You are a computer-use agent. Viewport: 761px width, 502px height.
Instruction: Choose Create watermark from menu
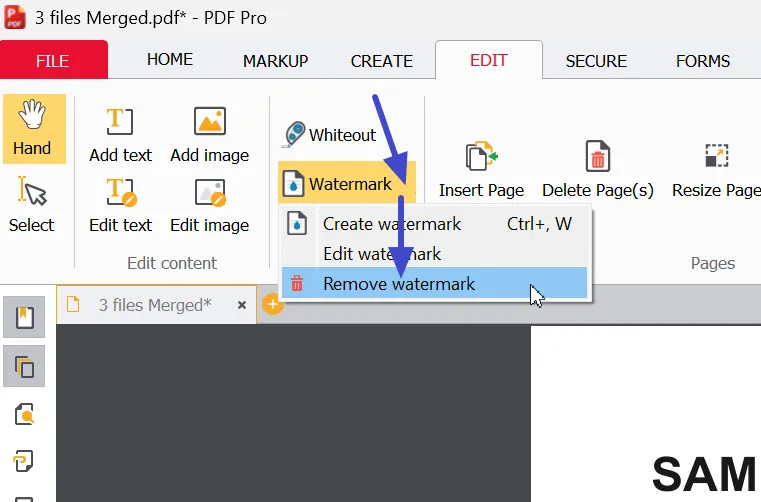(434, 224)
